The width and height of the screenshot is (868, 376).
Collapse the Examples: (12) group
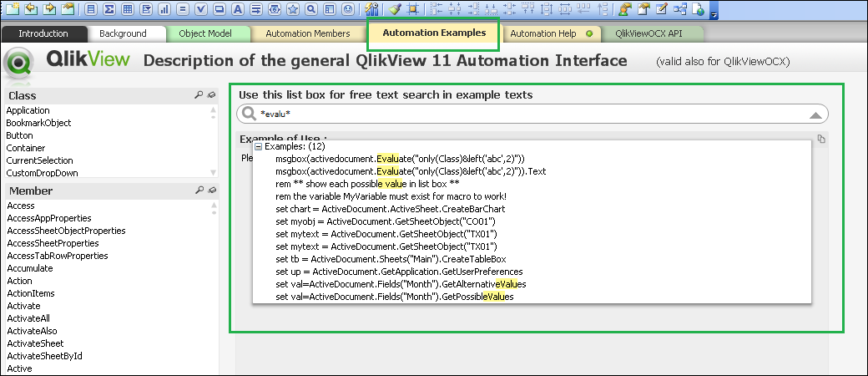click(x=258, y=147)
